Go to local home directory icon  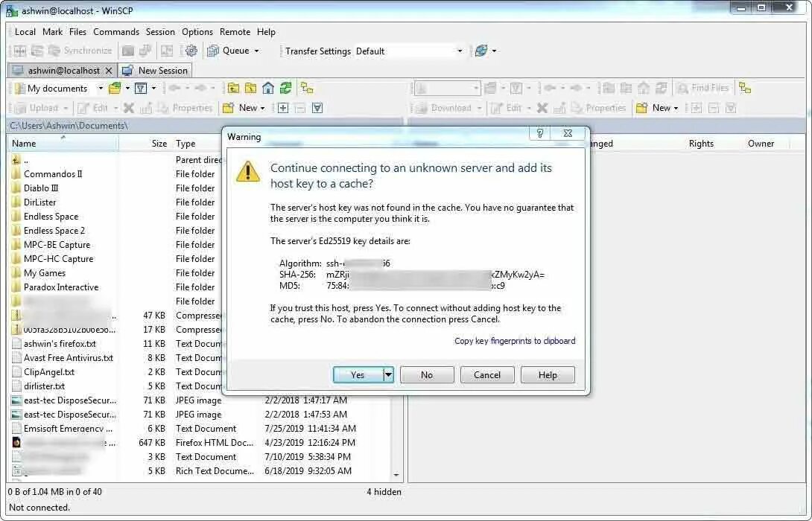click(x=268, y=89)
